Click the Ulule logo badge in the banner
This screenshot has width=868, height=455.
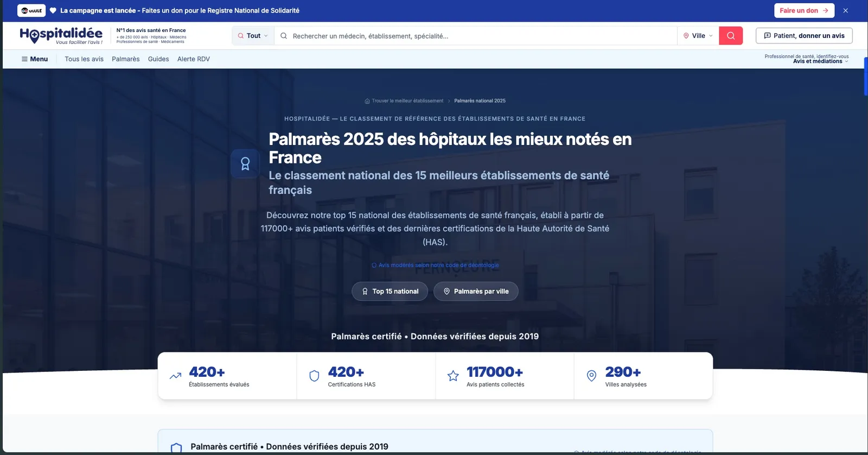(x=31, y=10)
